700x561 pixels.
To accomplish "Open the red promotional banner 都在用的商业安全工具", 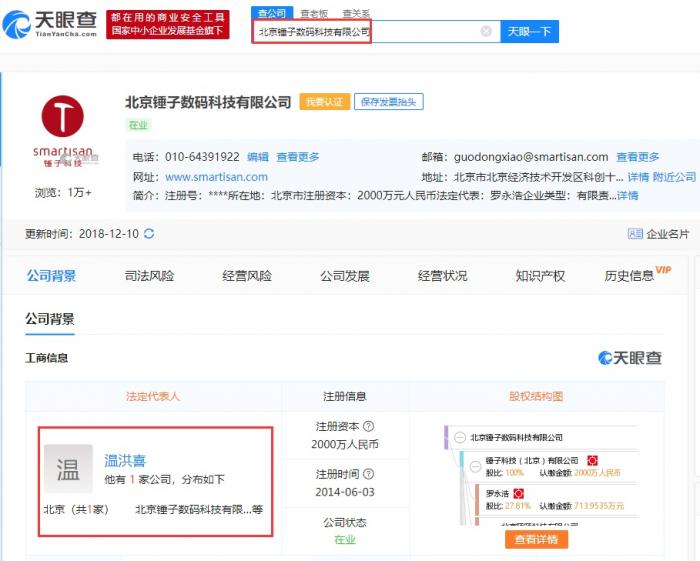I will [x=168, y=24].
